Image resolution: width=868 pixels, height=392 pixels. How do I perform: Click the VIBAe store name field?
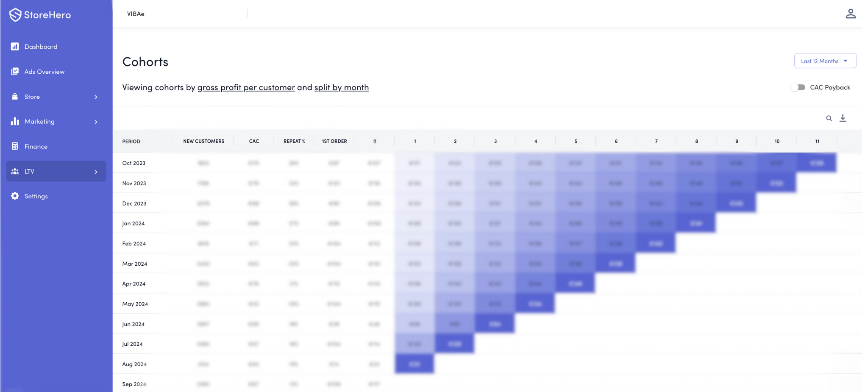136,14
